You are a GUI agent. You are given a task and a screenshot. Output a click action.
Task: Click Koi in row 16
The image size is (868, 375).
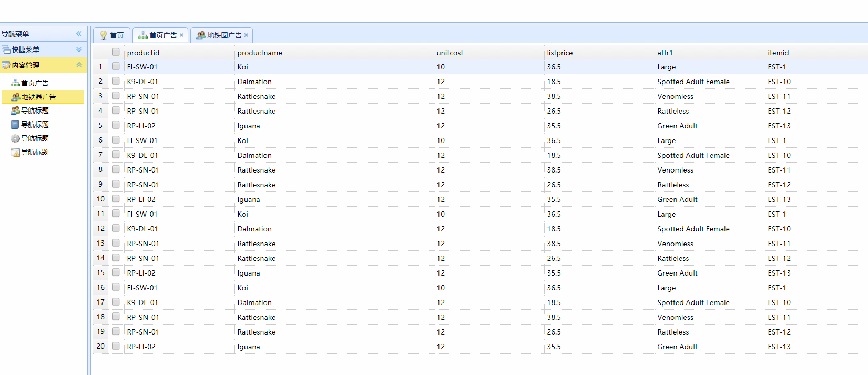pyautogui.click(x=243, y=288)
